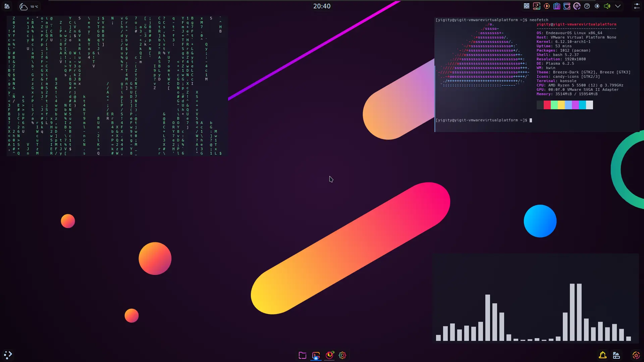Open the Yakuake/terminal tray icon

537,6
